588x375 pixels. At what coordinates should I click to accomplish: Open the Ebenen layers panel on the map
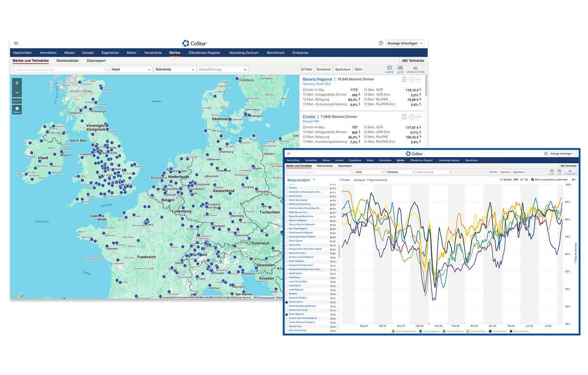(17, 109)
